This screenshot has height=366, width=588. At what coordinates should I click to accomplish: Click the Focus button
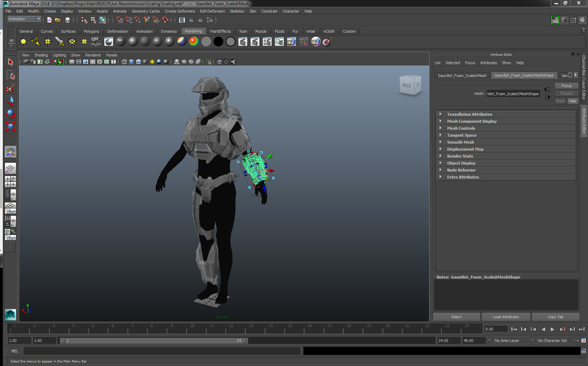coord(566,86)
